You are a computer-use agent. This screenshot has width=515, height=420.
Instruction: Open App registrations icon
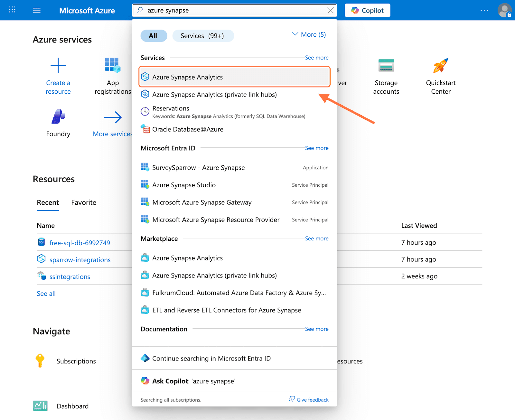point(112,65)
